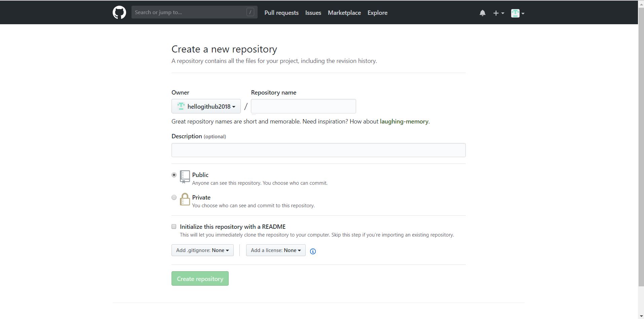This screenshot has width=644, height=319.
Task: Open the Explore page
Action: pos(377,13)
